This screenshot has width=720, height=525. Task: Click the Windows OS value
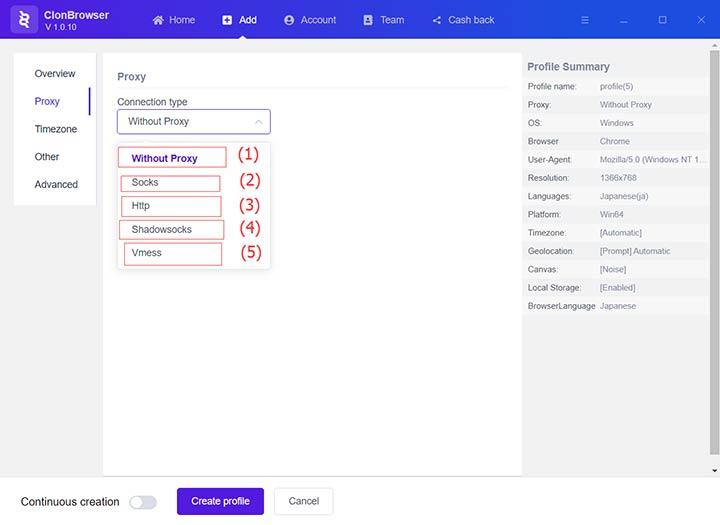tap(616, 123)
